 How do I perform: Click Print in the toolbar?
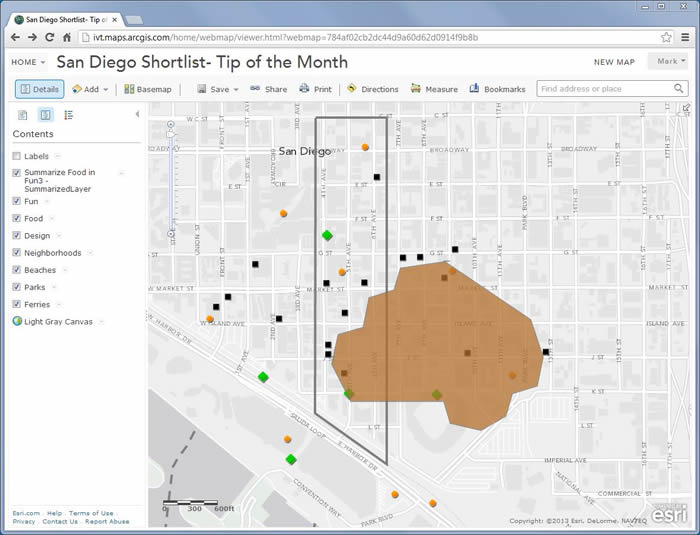pyautogui.click(x=316, y=89)
